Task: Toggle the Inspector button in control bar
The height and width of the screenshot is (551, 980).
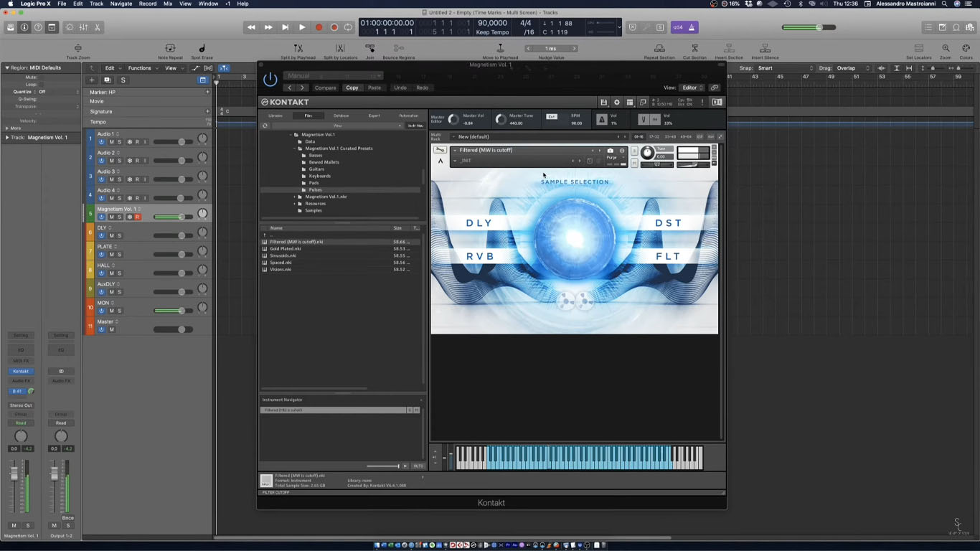Action: click(24, 27)
